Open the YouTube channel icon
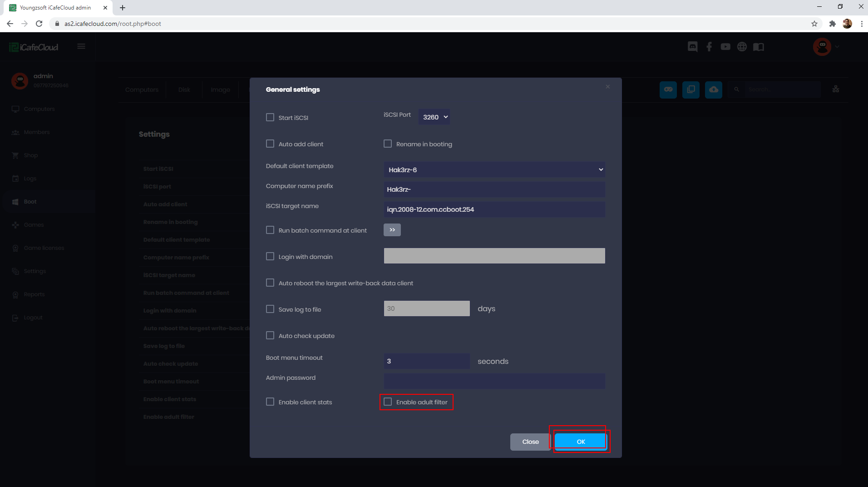Image resolution: width=868 pixels, height=487 pixels. coord(725,46)
